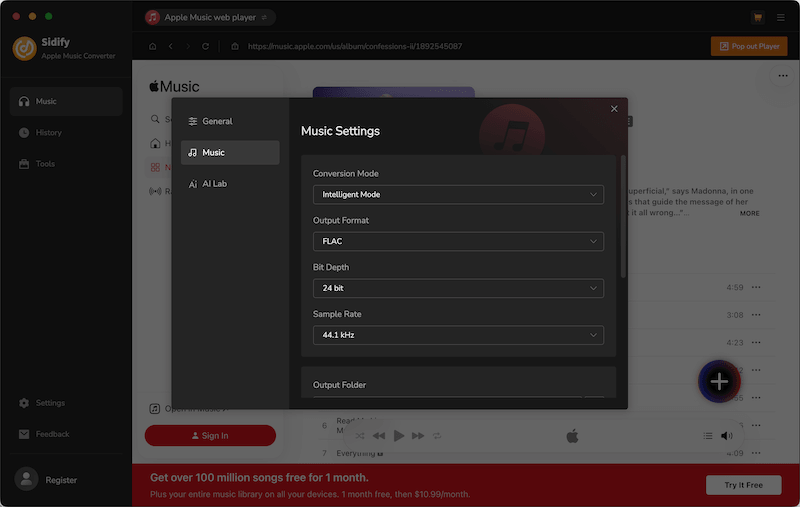The image size is (800, 507).
Task: Click the add-to-convert plus button
Action: coord(719,382)
